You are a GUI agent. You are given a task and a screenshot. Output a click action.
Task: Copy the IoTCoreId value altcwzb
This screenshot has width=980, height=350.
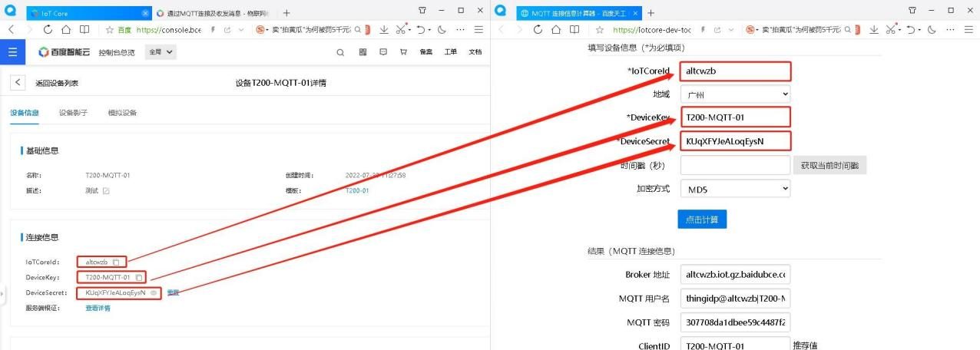[x=115, y=262]
